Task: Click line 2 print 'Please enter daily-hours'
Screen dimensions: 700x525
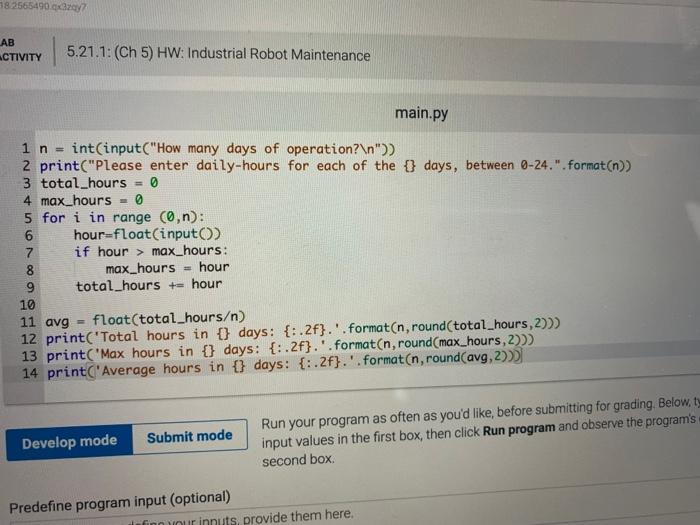Action: [336, 166]
